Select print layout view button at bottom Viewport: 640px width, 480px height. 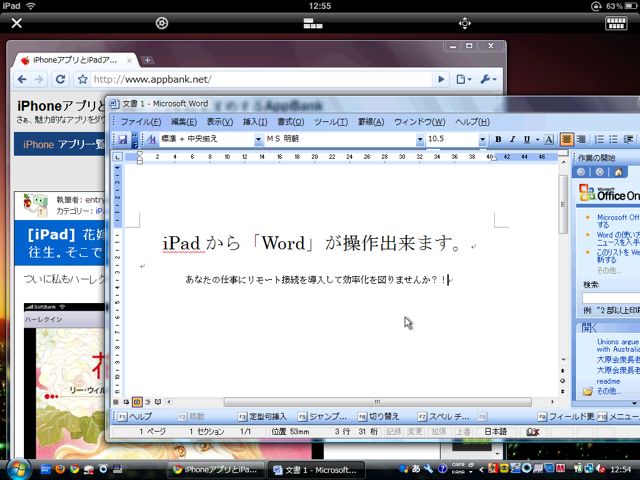coord(137,402)
